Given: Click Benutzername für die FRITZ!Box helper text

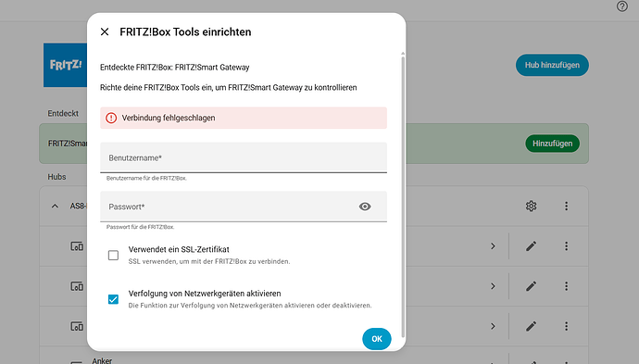Looking at the screenshot, I should click(x=146, y=178).
